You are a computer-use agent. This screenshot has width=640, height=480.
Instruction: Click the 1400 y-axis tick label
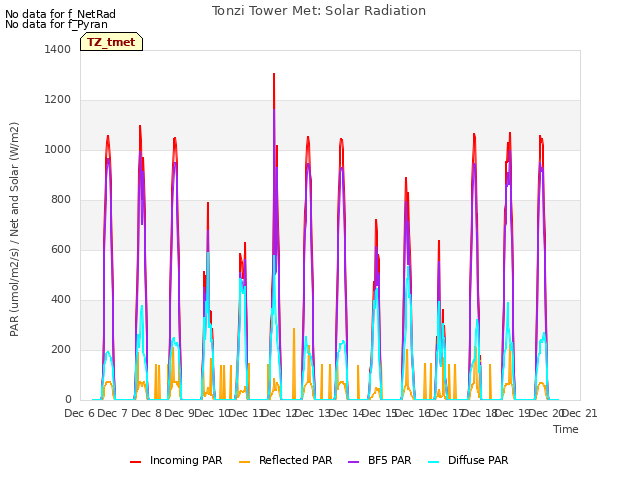58,49
